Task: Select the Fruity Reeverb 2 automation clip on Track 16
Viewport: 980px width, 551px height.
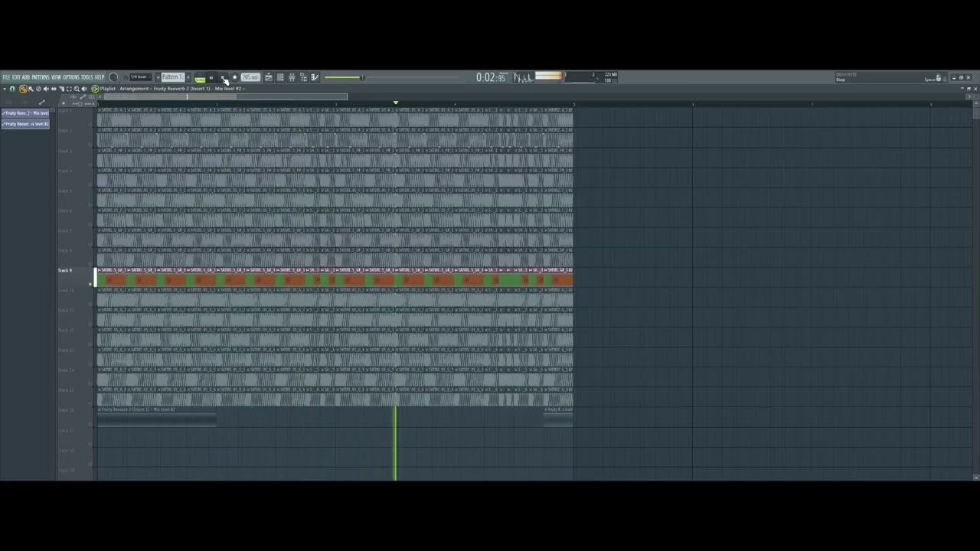Action: click(157, 415)
